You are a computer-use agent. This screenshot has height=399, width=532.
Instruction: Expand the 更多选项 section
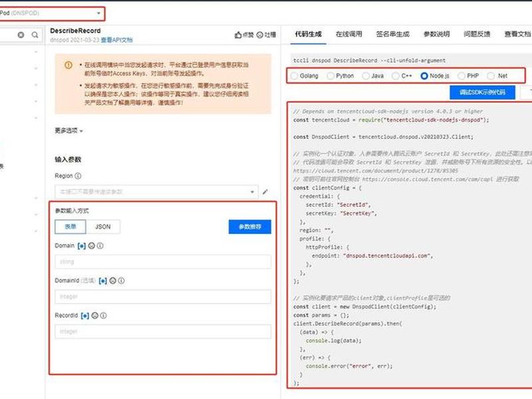click(x=69, y=130)
